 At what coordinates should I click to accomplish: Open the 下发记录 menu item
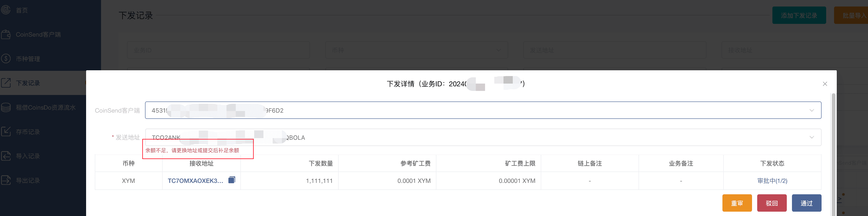click(x=28, y=83)
